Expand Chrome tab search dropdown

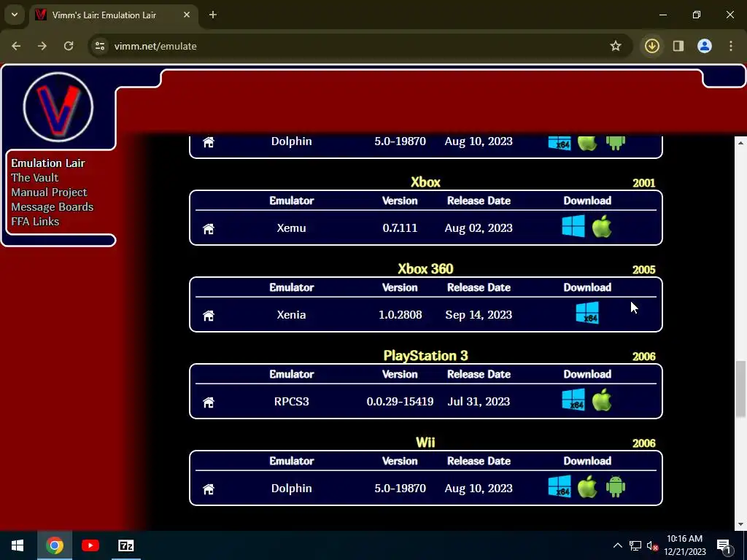coord(15,15)
